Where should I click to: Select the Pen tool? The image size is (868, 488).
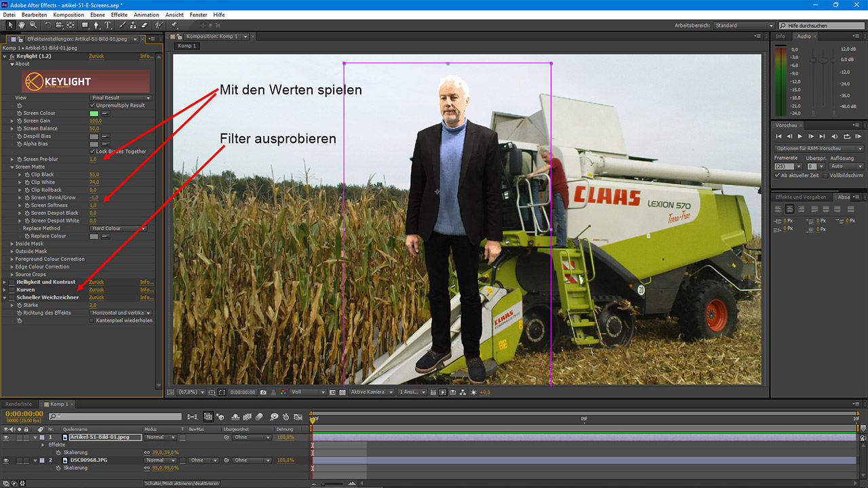pos(96,24)
